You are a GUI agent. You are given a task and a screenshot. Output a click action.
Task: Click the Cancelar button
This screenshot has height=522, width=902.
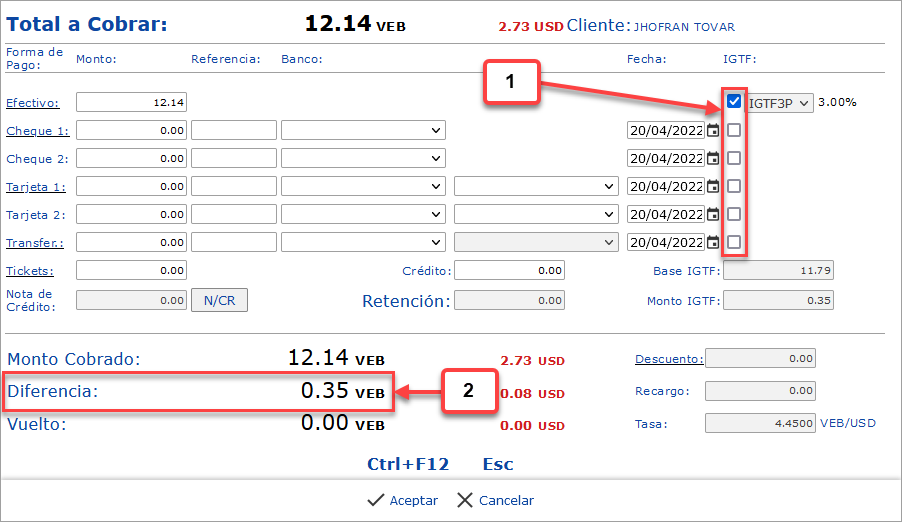click(495, 500)
